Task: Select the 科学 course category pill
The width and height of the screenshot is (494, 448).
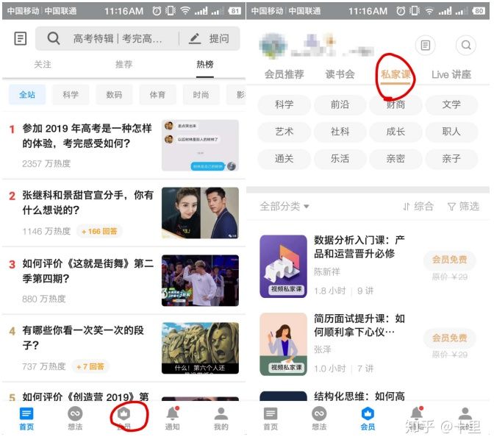Action: (x=284, y=104)
